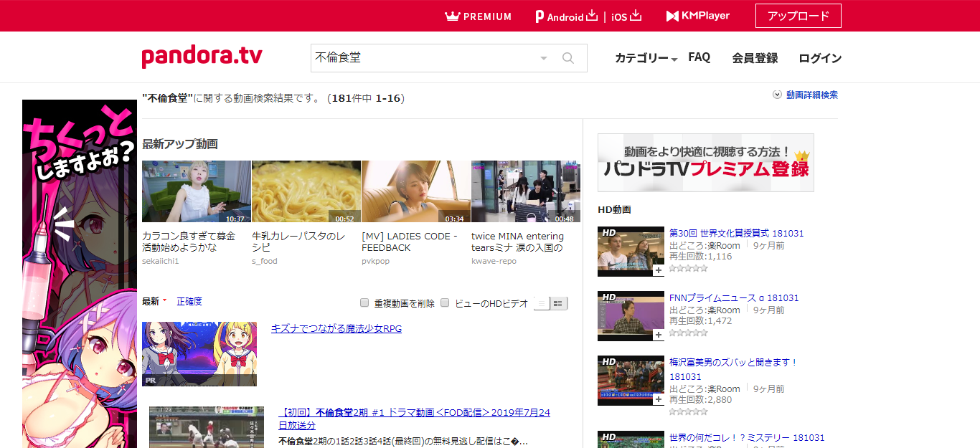This screenshot has width=980, height=448.
Task: Click the アップロード upload button
Action: point(798,16)
